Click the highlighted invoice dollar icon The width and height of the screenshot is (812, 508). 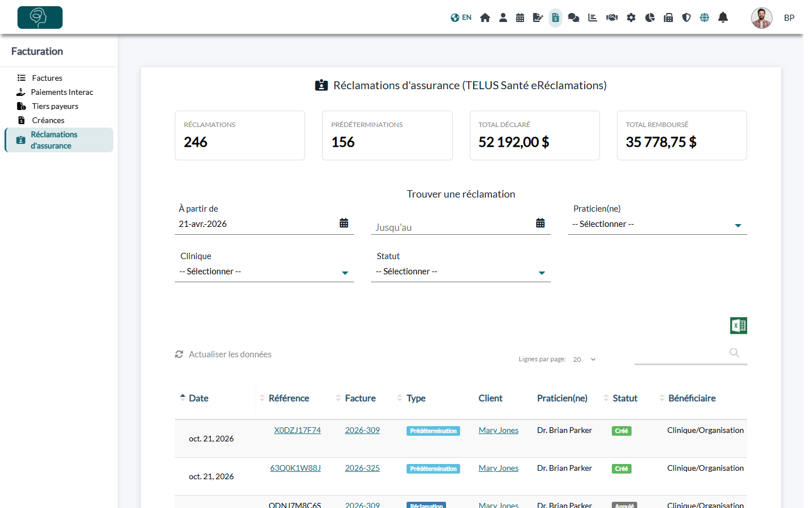(555, 17)
